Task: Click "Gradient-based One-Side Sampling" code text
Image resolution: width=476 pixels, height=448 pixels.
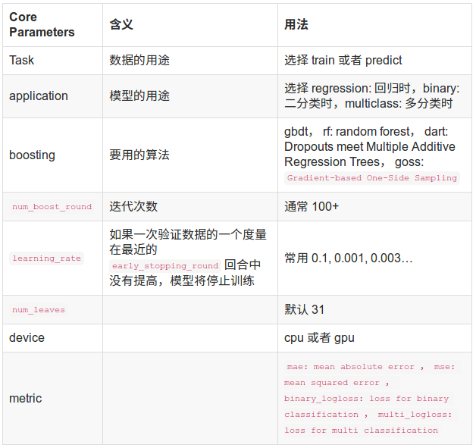Action: tap(372, 178)
